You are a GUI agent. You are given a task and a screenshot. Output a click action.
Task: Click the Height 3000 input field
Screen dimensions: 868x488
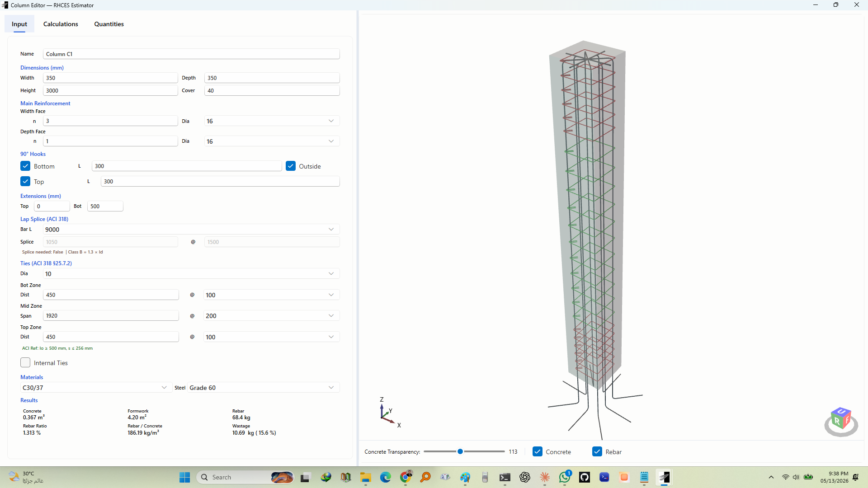(x=110, y=90)
